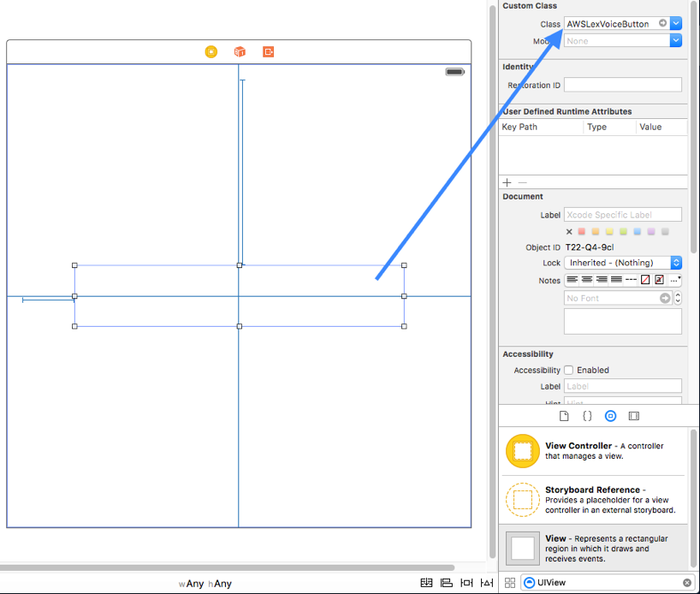Choose the dashed natural alignment option
Image resolution: width=700 pixels, height=594 pixels.
631,280
